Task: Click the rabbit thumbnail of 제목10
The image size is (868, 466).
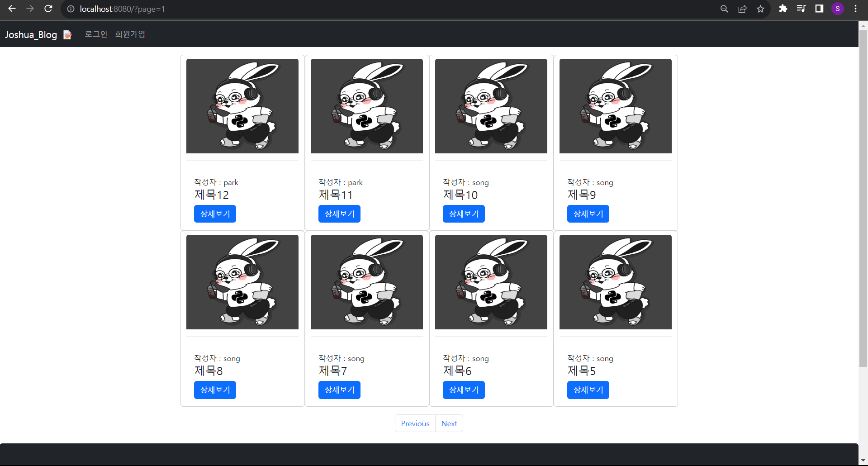Action: (x=491, y=106)
